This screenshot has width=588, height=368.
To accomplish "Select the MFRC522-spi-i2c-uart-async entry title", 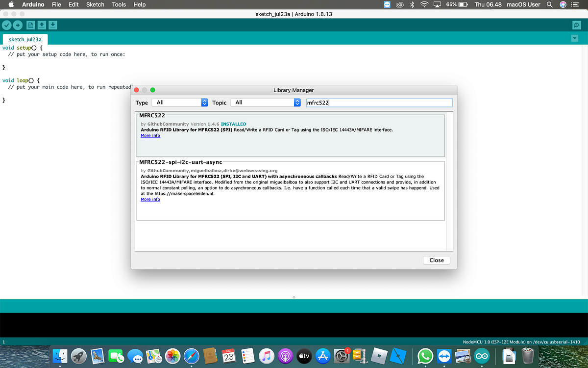I will 180,161.
